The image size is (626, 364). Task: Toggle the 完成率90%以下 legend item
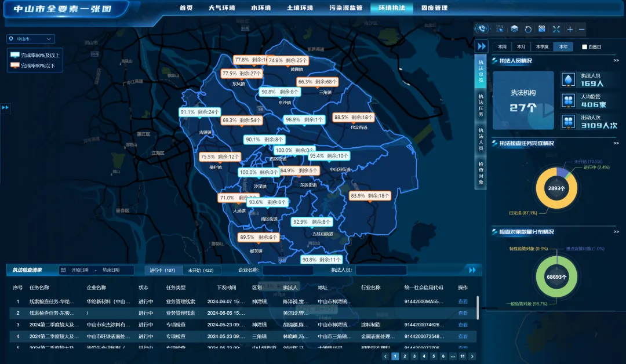click(34, 65)
